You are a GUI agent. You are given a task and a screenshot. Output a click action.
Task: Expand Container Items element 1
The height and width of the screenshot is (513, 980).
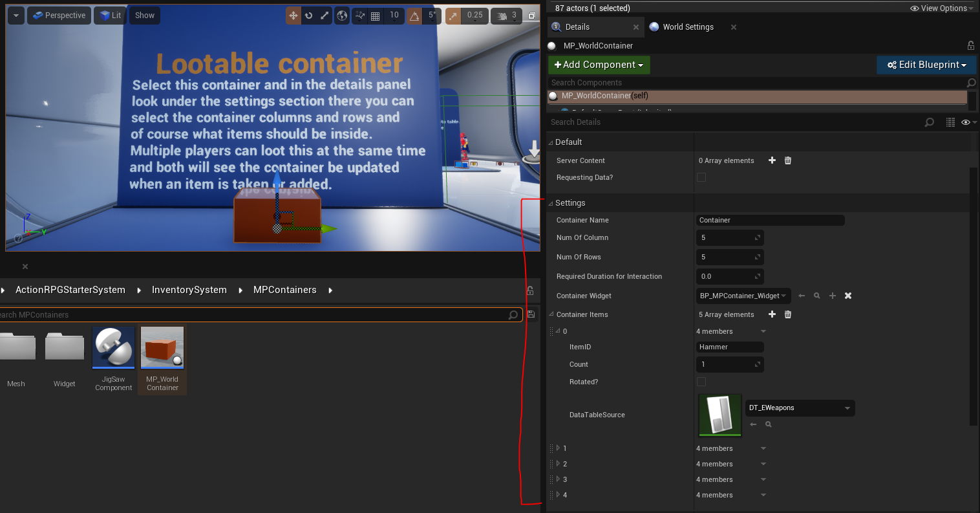(559, 448)
